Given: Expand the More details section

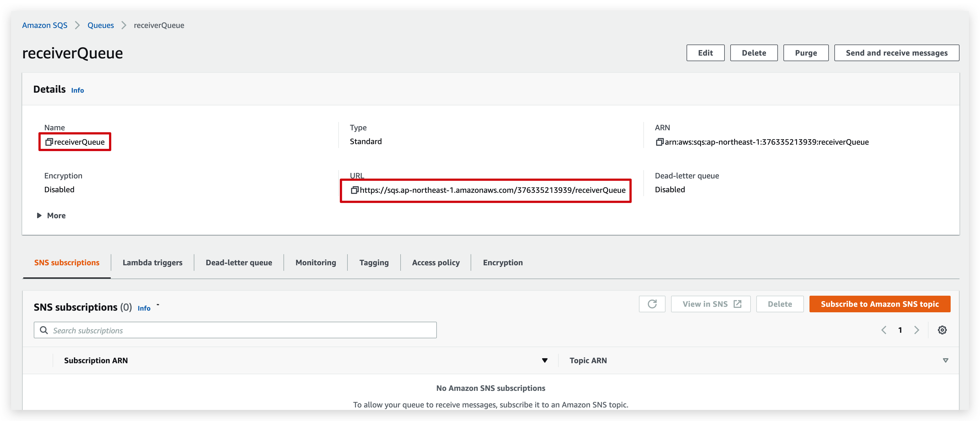Looking at the screenshot, I should click(x=51, y=215).
